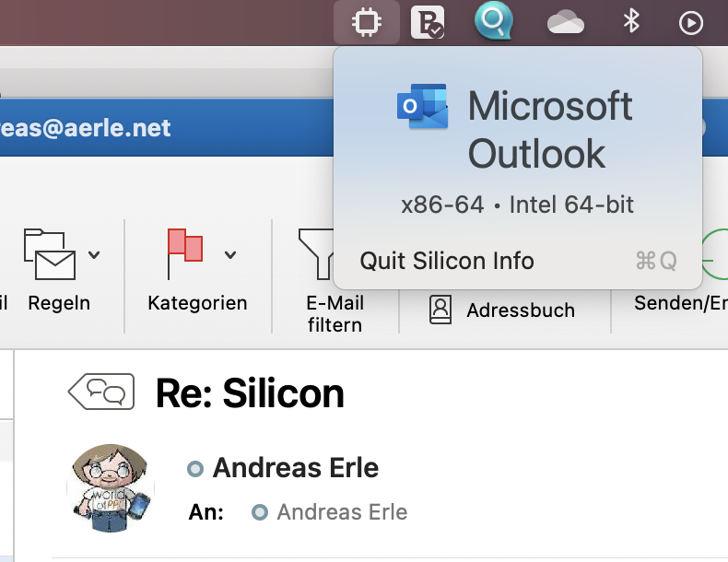Viewport: 728px width, 562px height.
Task: Open the OneDrive cloud status icon
Action: click(565, 22)
